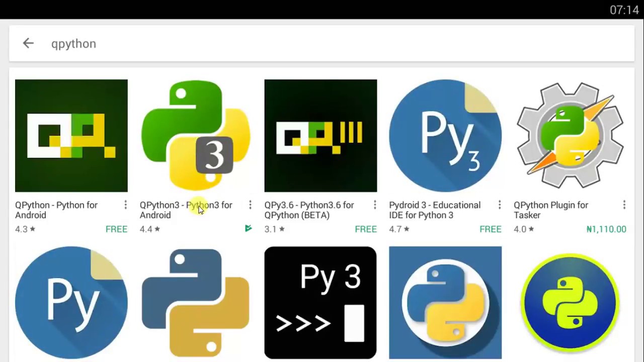Click the qpython search field

coord(322,44)
